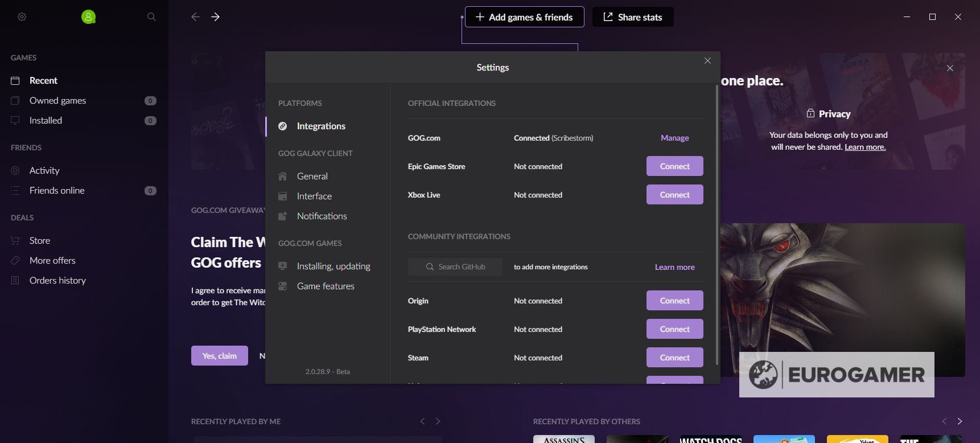
Task: Open the search magnifier icon
Action: tap(151, 17)
